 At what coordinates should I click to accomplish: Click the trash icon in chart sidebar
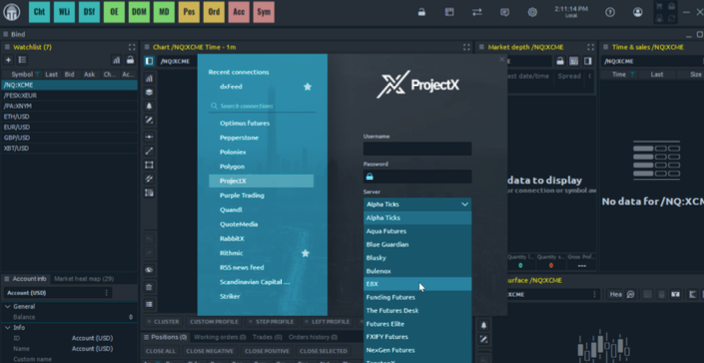150,287
